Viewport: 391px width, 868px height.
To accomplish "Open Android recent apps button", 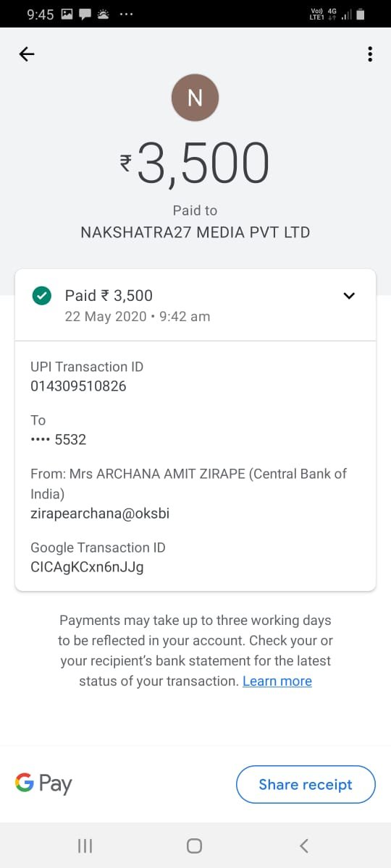I will click(85, 846).
